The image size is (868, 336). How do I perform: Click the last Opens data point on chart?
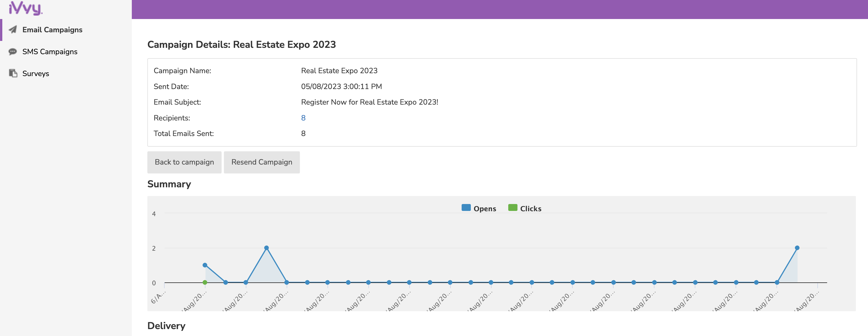coord(797,248)
